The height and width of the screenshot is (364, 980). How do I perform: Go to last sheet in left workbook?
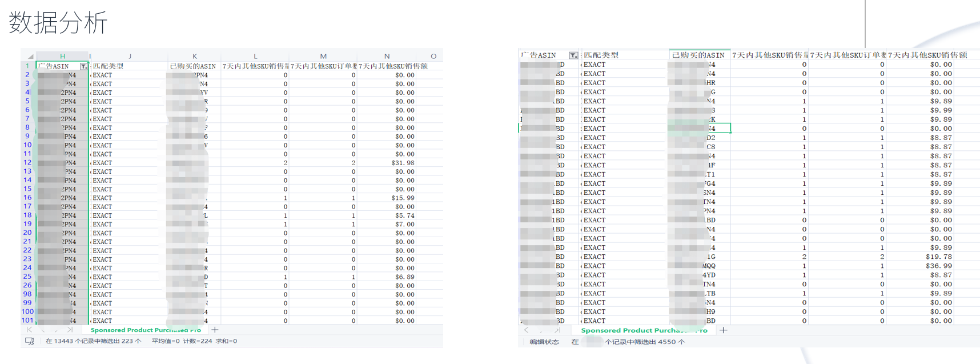70,330
